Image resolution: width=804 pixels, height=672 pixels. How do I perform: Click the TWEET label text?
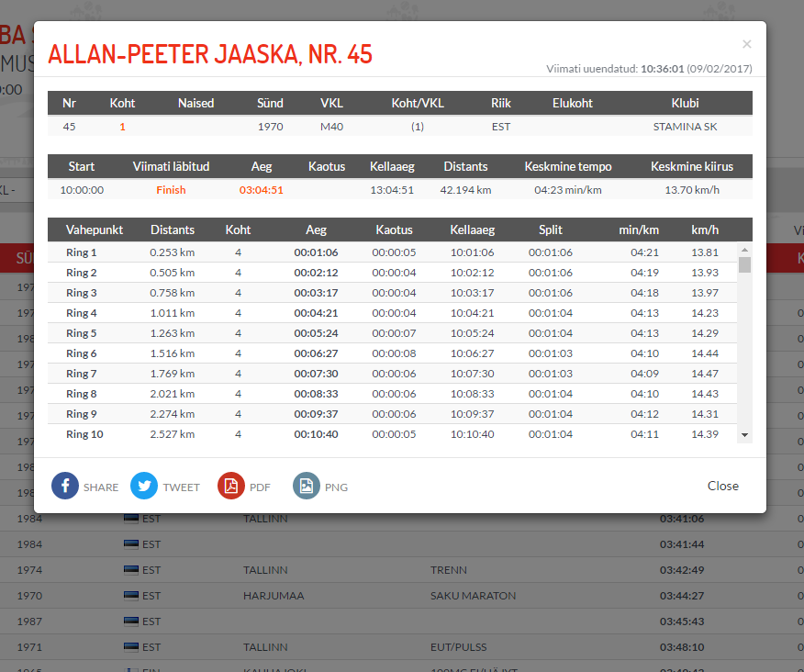(181, 487)
